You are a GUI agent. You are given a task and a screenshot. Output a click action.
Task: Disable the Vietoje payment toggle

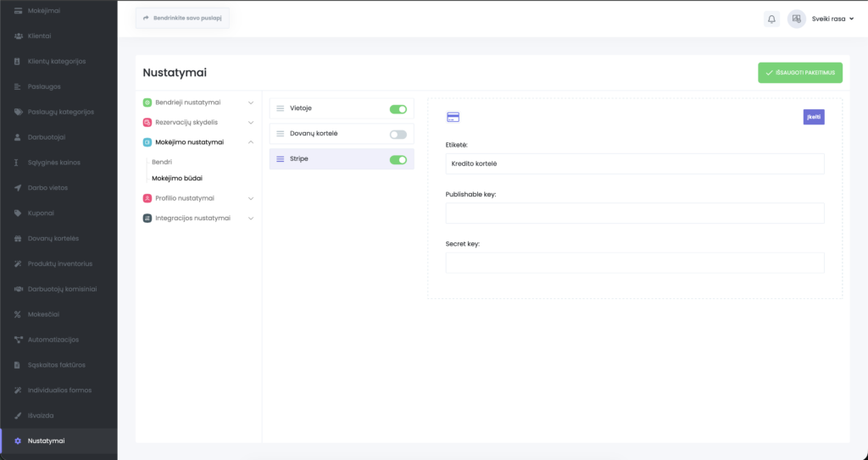click(398, 109)
